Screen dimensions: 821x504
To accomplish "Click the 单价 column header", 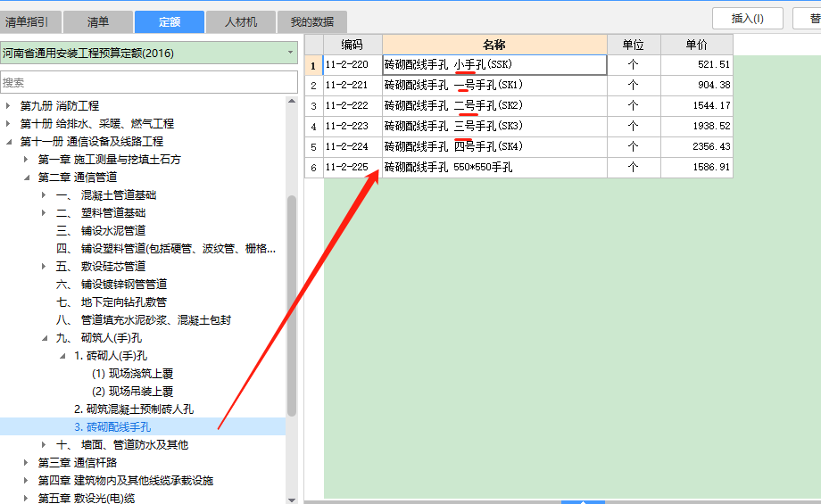I will point(696,45).
